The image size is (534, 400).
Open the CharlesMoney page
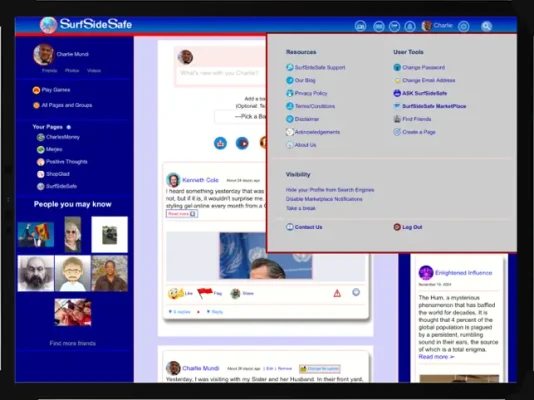[58, 137]
